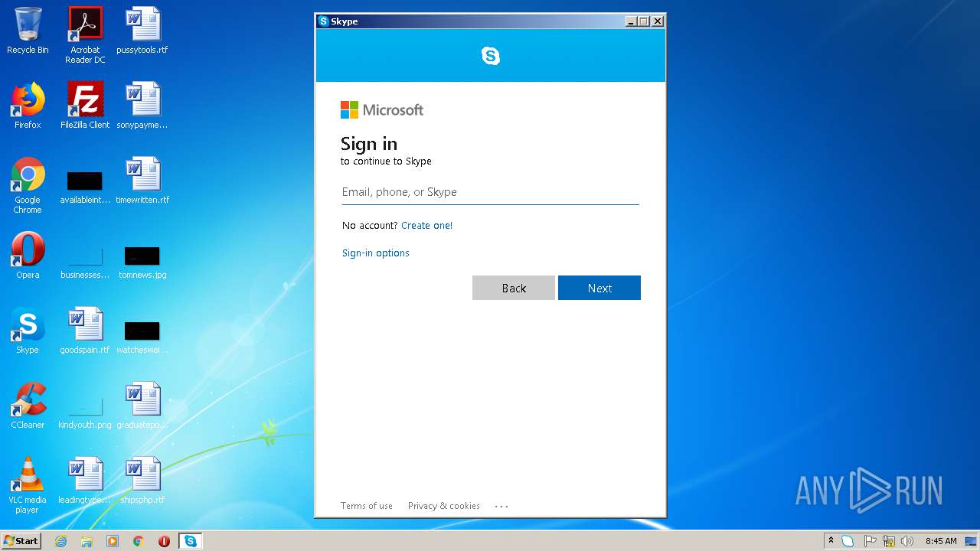Open tomnews.jpg image file
Screen dimensions: 980x551
tap(142, 262)
